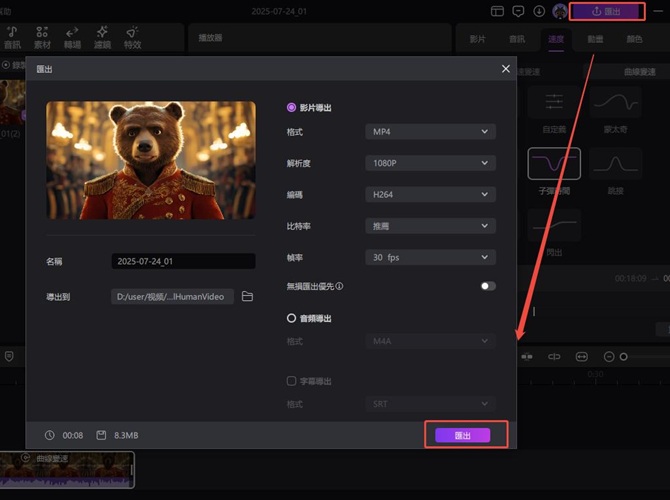This screenshot has height=500, width=670.
Task: Enable the 字幕導出 checkbox
Action: point(291,381)
